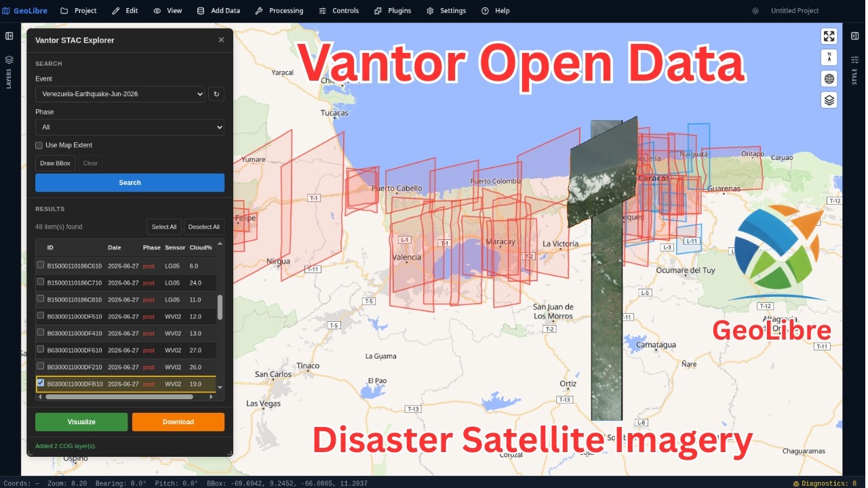
Task: Check the row B0300011000DF210 checkbox
Action: pyautogui.click(x=41, y=366)
